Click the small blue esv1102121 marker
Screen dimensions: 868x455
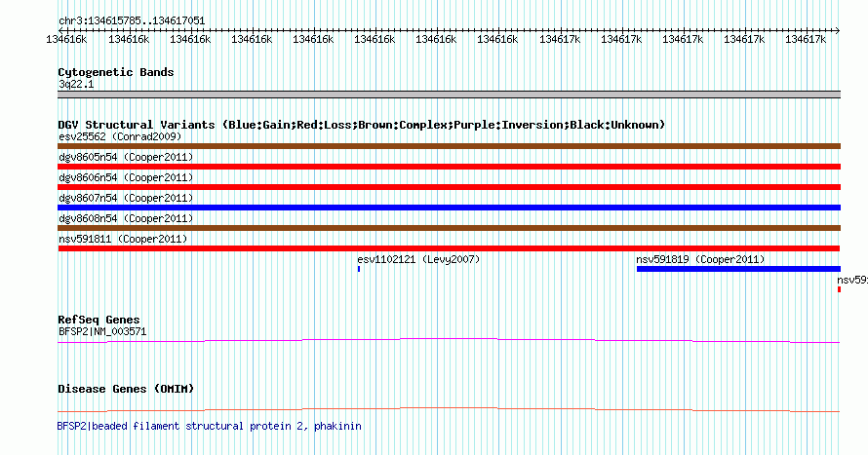click(359, 269)
